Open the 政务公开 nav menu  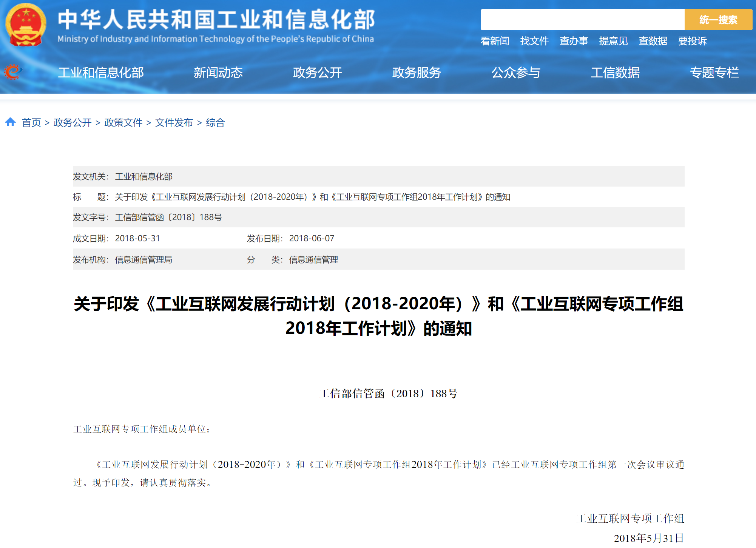[318, 73]
